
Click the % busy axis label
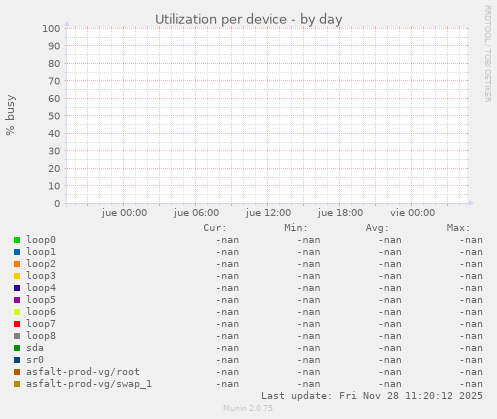coord(10,115)
